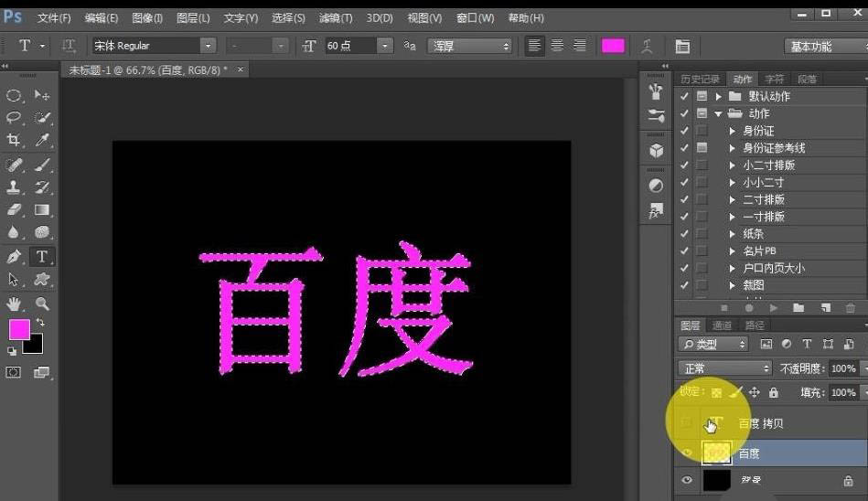Select the 百度 layer thumbnail
This screenshot has height=501, width=868.
(x=717, y=453)
